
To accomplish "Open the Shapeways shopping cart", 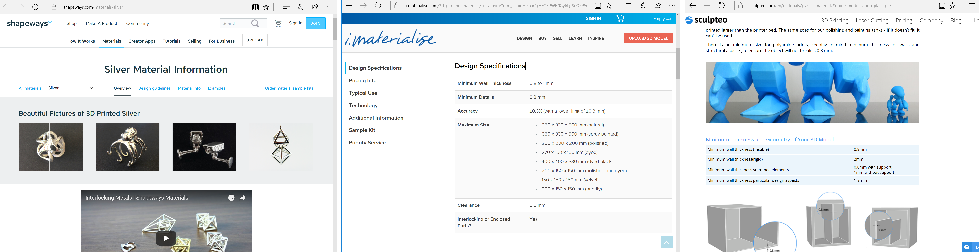I will pyautogui.click(x=278, y=24).
